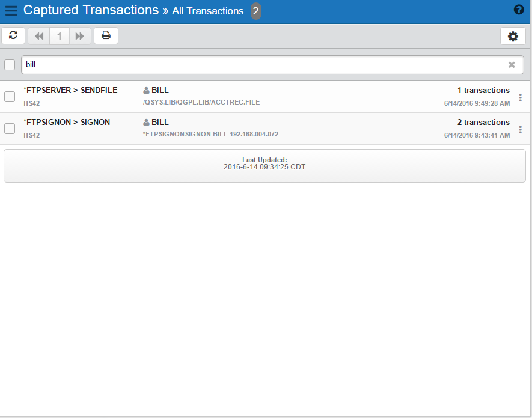Click BILL user icon in SENDFILE row

click(x=146, y=91)
